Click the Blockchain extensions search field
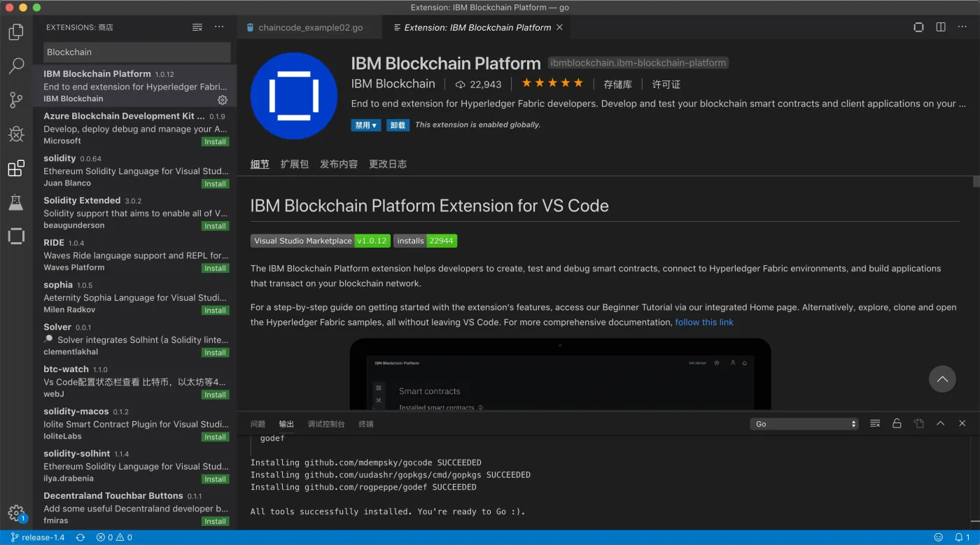 [136, 52]
